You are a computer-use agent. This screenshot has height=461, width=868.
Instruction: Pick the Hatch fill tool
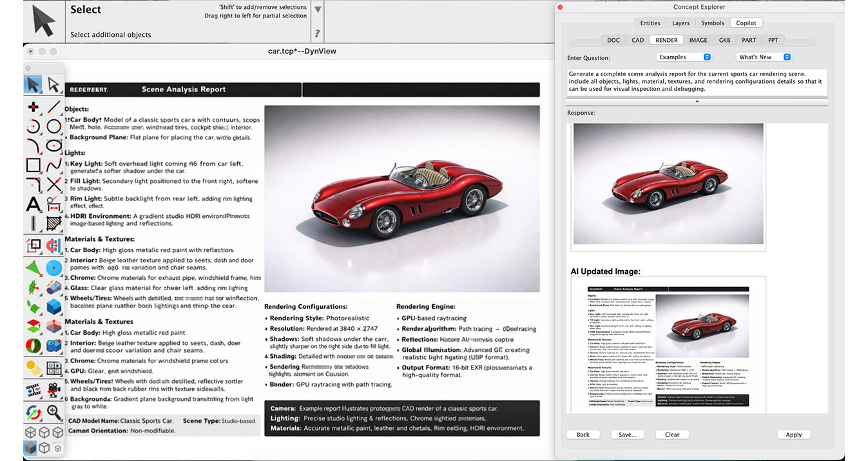53,224
